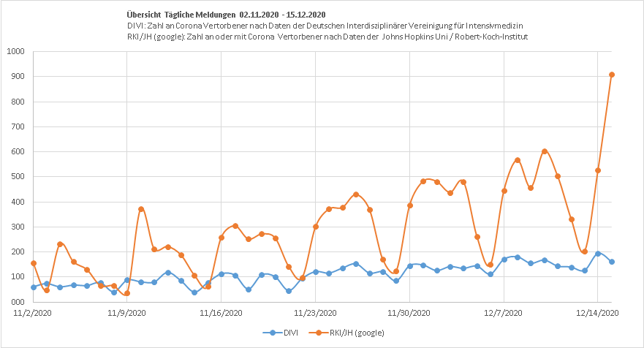The image size is (644, 348).
Task: Click the 11/23/2020 x-axis date label
Action: pos(316,313)
